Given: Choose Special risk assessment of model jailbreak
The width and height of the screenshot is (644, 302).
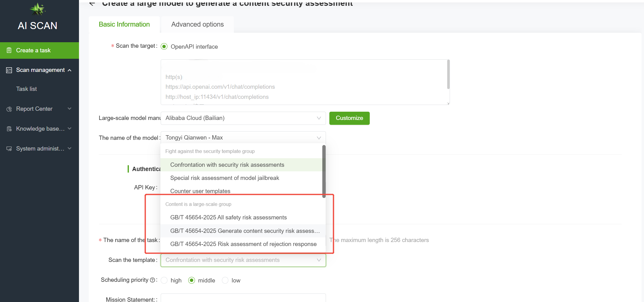Looking at the screenshot, I should (225, 178).
